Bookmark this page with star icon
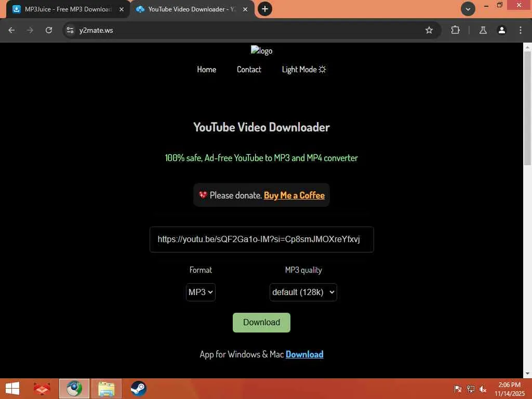 (429, 30)
